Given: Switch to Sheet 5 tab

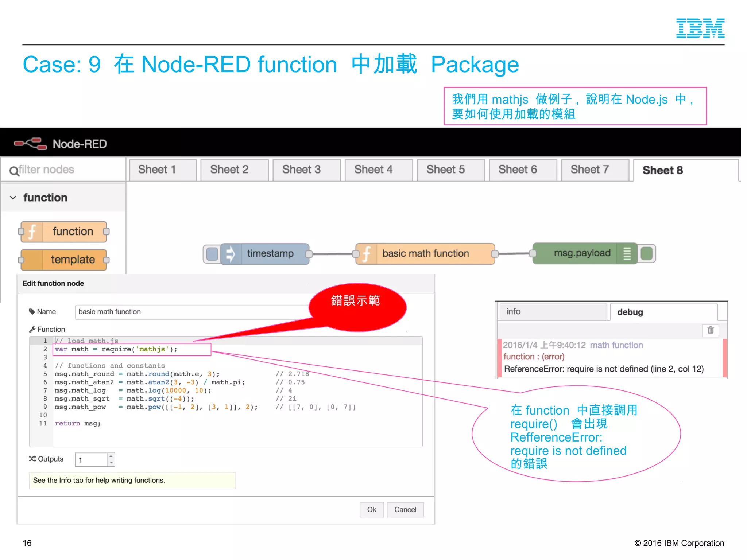Looking at the screenshot, I should 451,170.
